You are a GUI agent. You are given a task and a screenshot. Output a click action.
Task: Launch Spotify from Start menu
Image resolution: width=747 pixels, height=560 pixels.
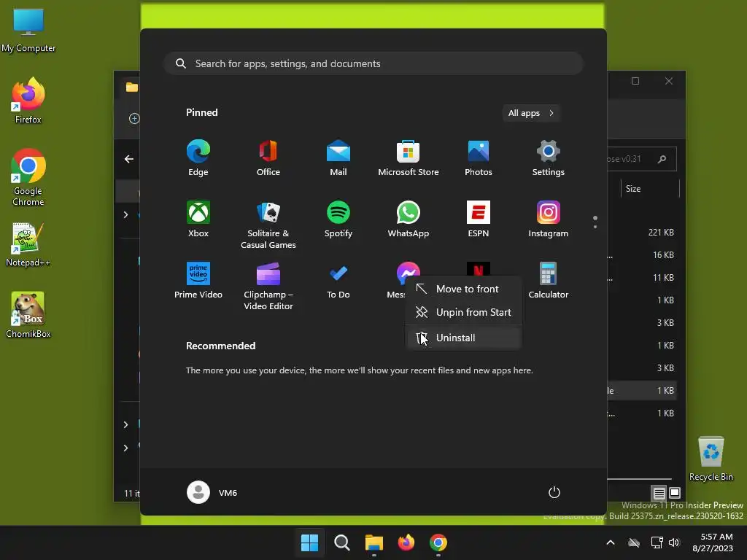click(x=338, y=219)
